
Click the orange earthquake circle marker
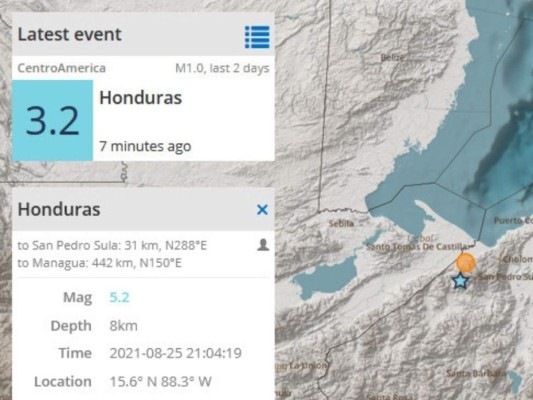465,263
